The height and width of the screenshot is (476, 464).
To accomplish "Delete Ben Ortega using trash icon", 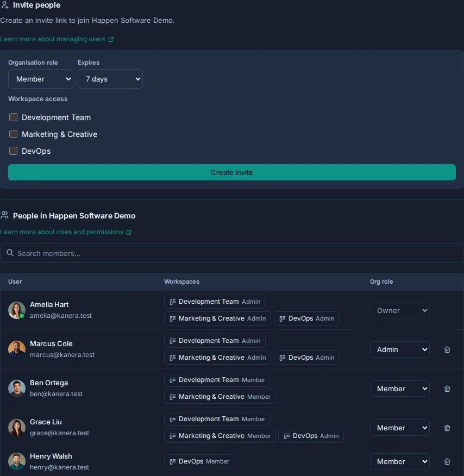I will point(447,389).
